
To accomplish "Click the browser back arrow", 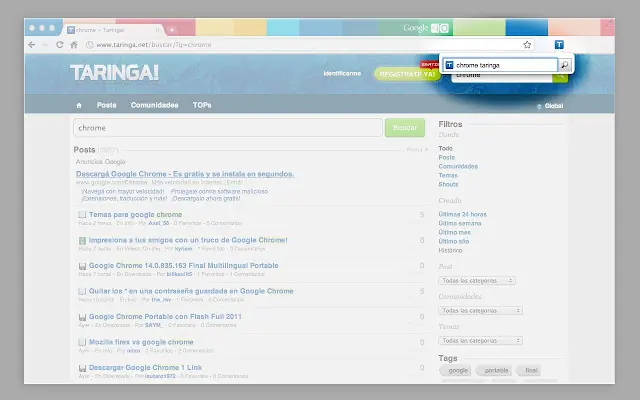I will (32, 45).
